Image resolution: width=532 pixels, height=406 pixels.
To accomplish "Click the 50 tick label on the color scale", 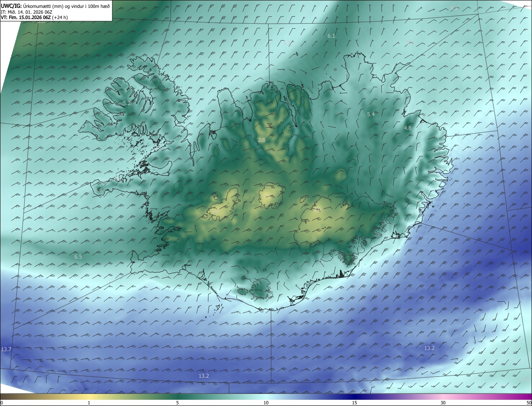I will coord(529,403).
